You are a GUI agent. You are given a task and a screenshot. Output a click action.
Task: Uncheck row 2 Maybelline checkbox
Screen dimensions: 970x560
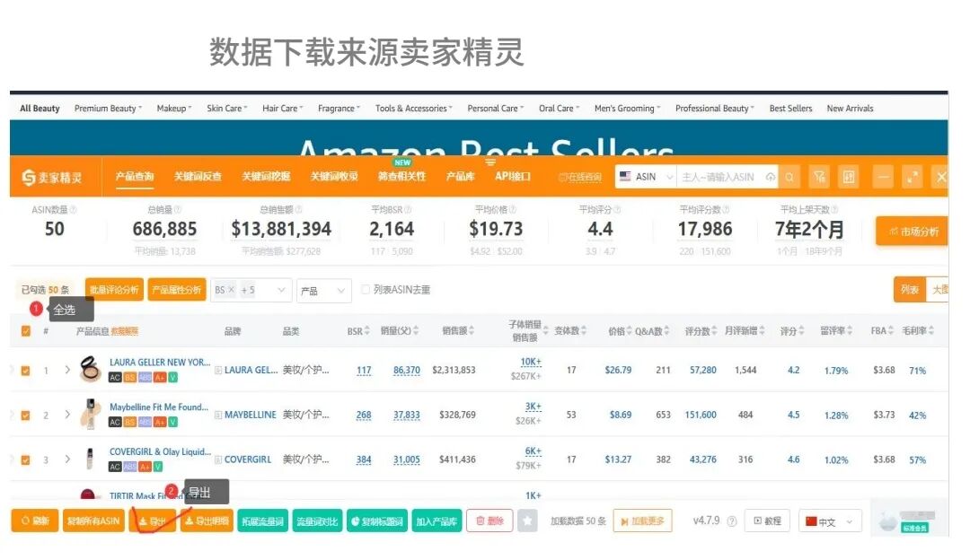coord(25,416)
